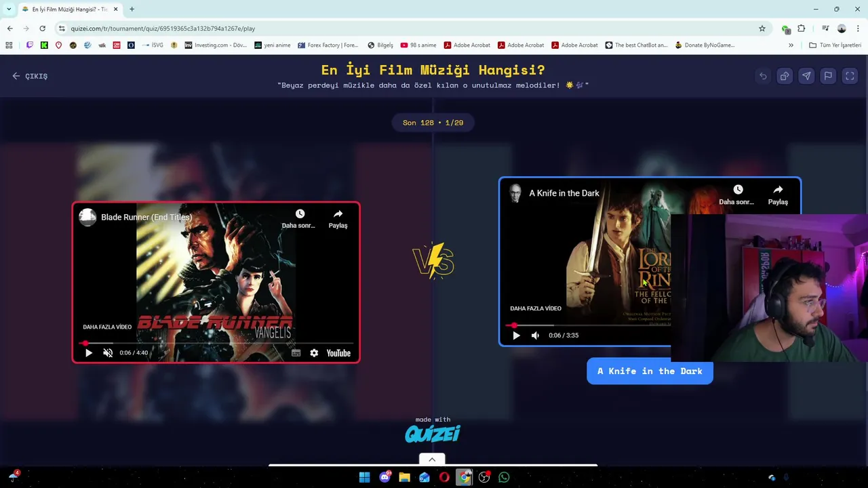
Task: Reload the page
Action: 42,28
